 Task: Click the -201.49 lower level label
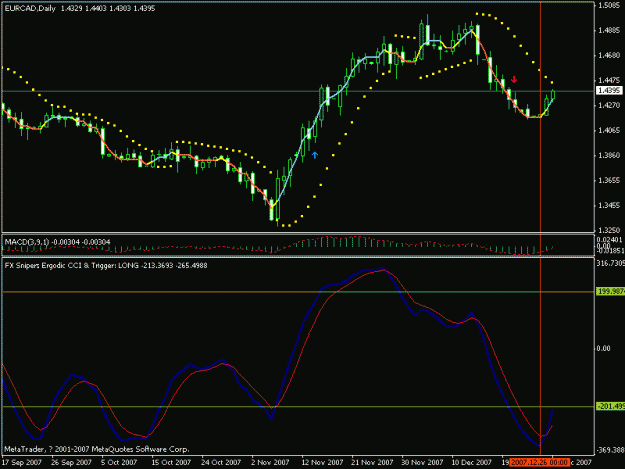(610, 406)
